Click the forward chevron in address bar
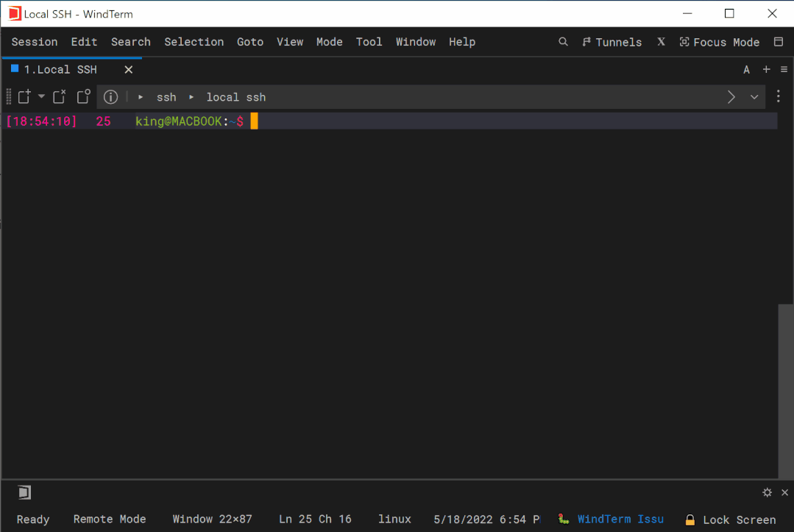This screenshot has width=794, height=532. point(731,97)
